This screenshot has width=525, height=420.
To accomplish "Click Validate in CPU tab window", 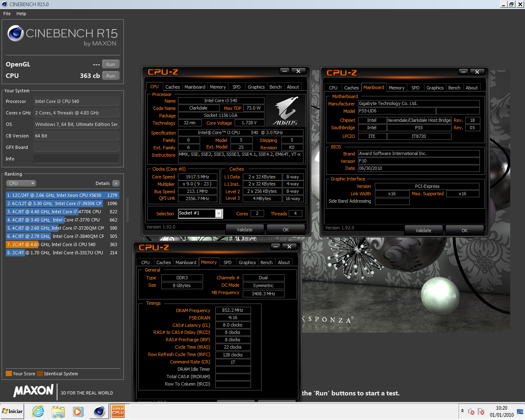I will pos(244,230).
